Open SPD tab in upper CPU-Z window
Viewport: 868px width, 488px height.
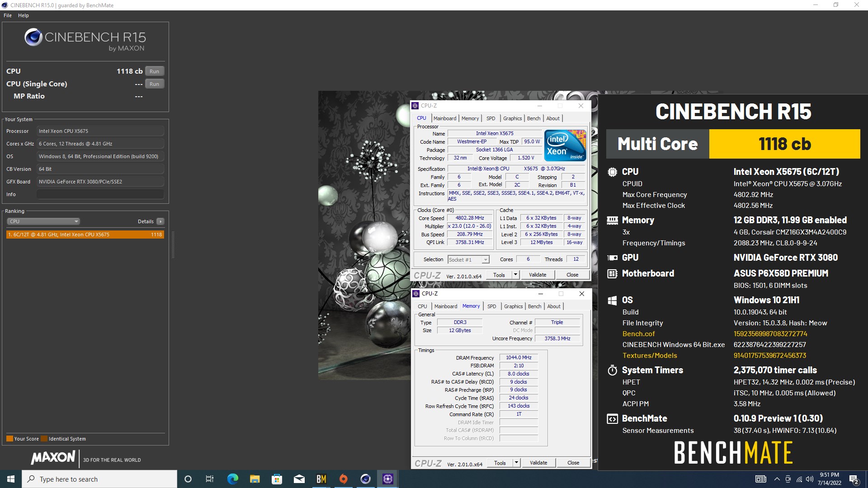pyautogui.click(x=491, y=118)
